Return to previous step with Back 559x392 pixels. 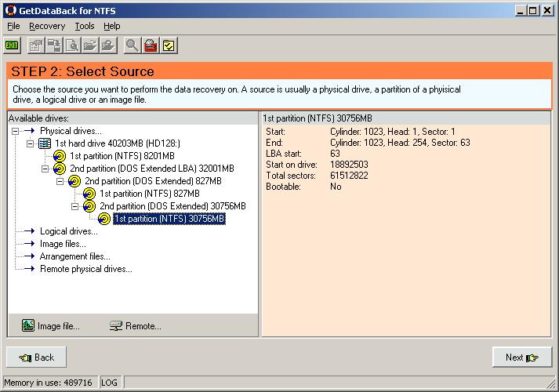[x=36, y=357]
